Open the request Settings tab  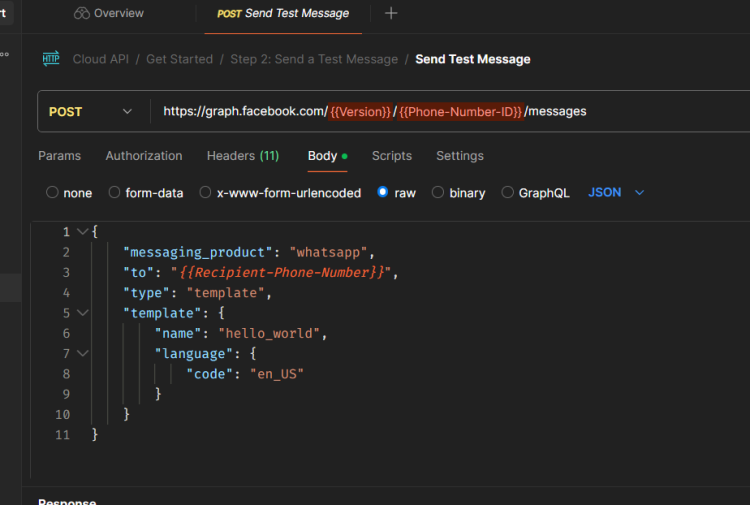coord(460,156)
